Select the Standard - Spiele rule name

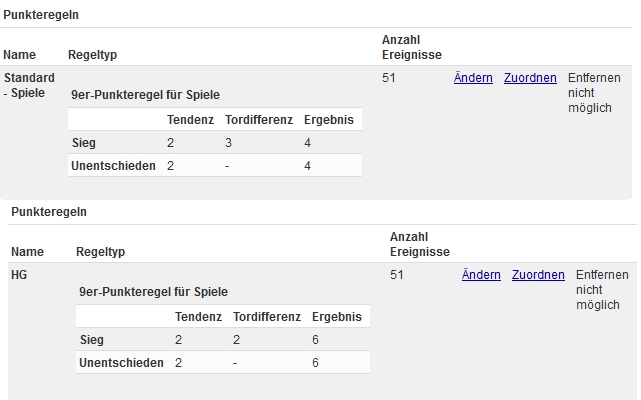coord(29,85)
